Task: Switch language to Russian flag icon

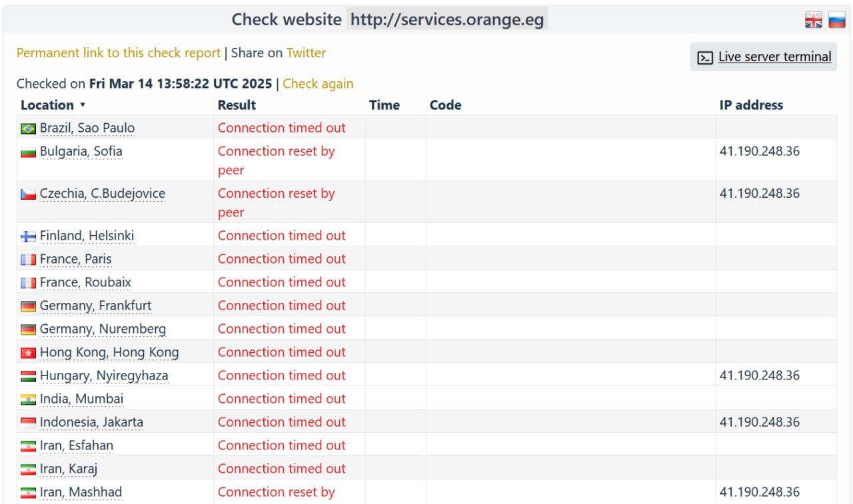Action: [837, 20]
